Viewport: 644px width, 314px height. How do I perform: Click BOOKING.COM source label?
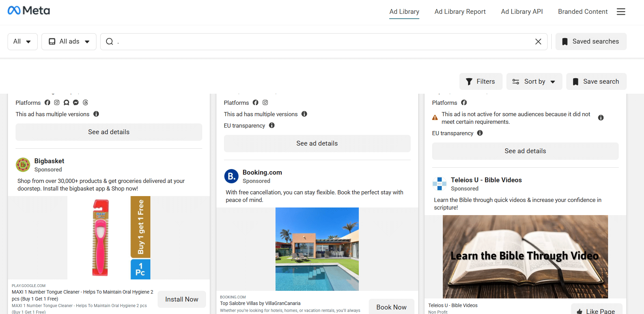233,297
